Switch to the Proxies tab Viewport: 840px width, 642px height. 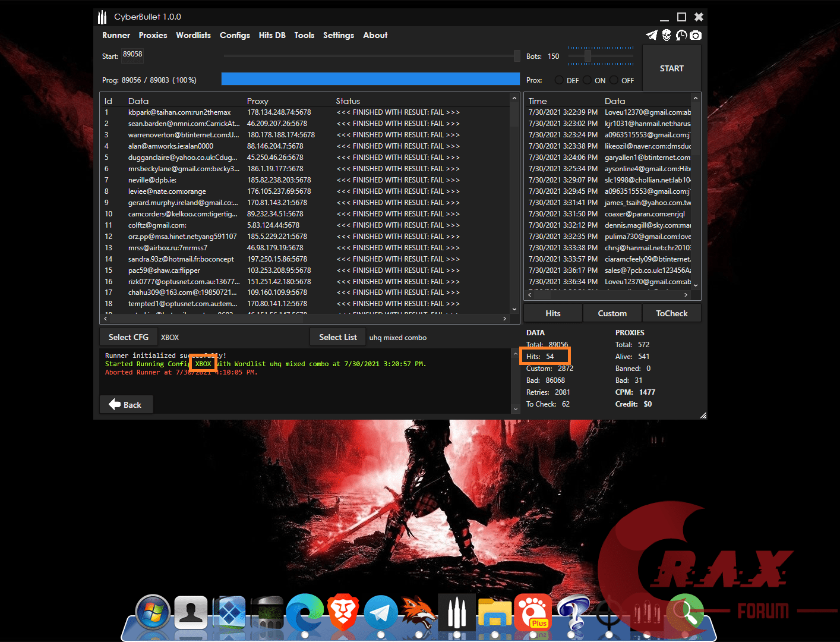pyautogui.click(x=153, y=35)
